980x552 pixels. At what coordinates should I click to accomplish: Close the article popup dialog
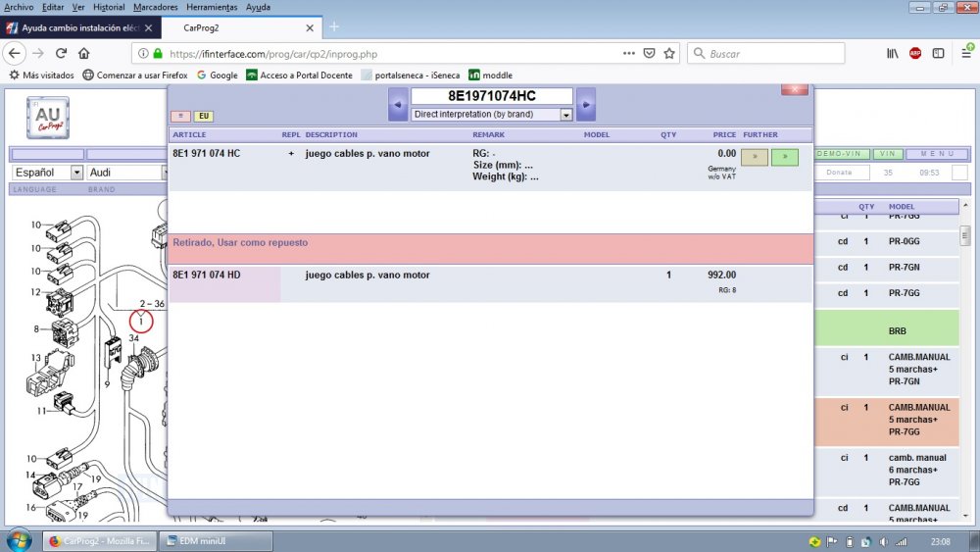(795, 89)
